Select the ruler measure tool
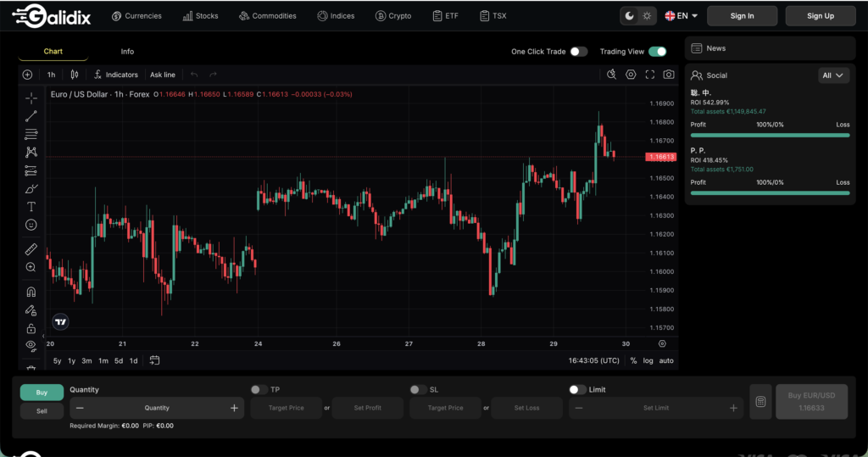This screenshot has width=868, height=457. point(31,249)
